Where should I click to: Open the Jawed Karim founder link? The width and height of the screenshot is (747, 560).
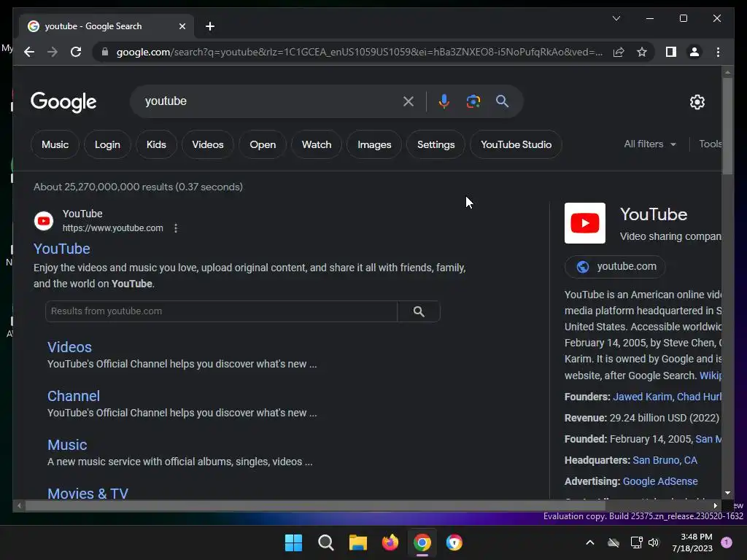642,397
